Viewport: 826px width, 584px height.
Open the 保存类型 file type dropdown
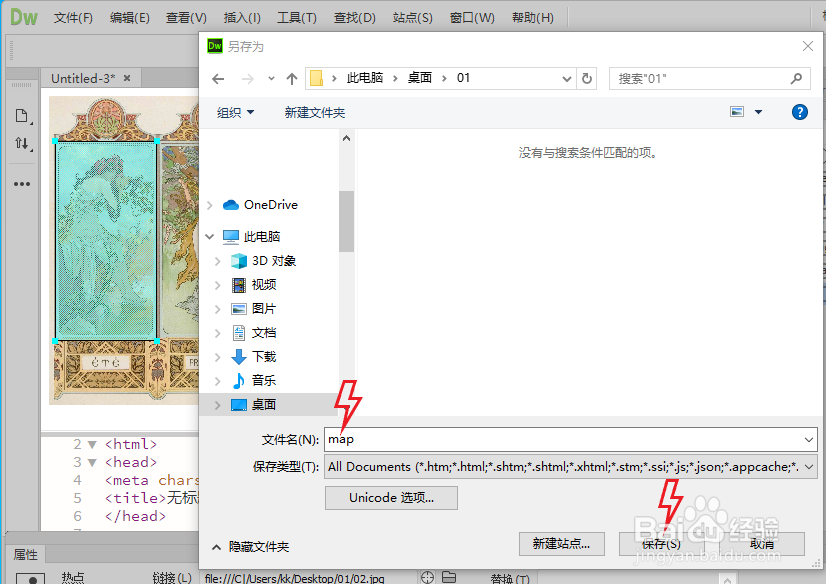click(x=809, y=467)
